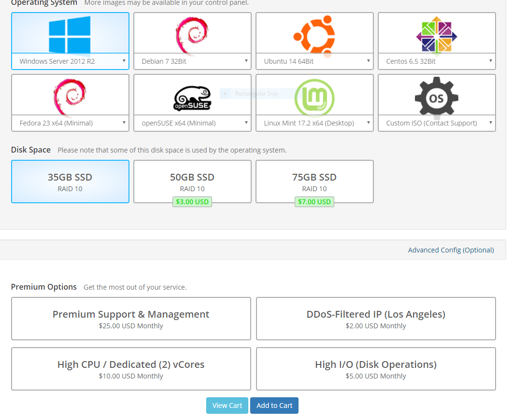
Task: Open the Fedora 23 x64 (Minimal) dropdown
Action: pyautogui.click(x=70, y=123)
